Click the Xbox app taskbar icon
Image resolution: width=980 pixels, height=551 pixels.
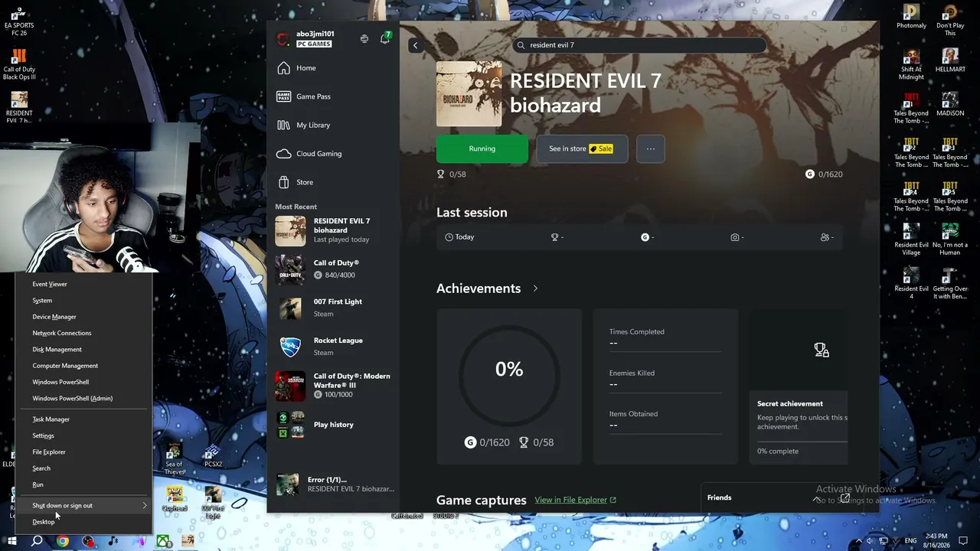(x=163, y=541)
